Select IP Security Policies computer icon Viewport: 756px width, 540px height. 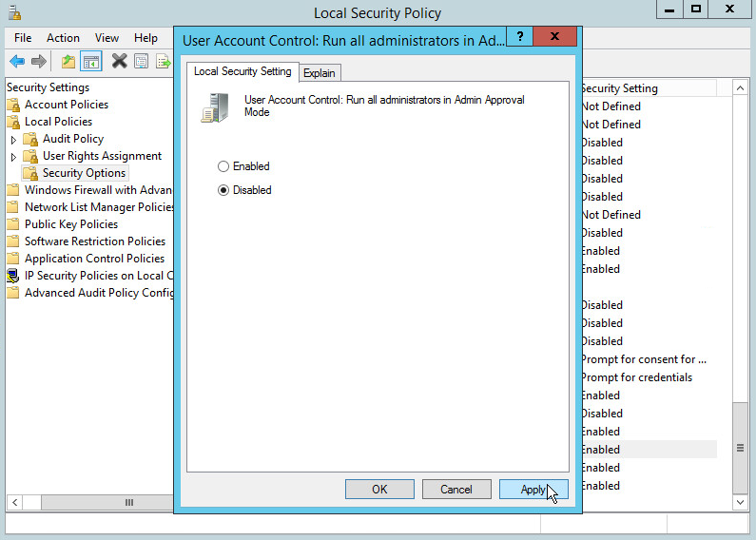coord(13,276)
